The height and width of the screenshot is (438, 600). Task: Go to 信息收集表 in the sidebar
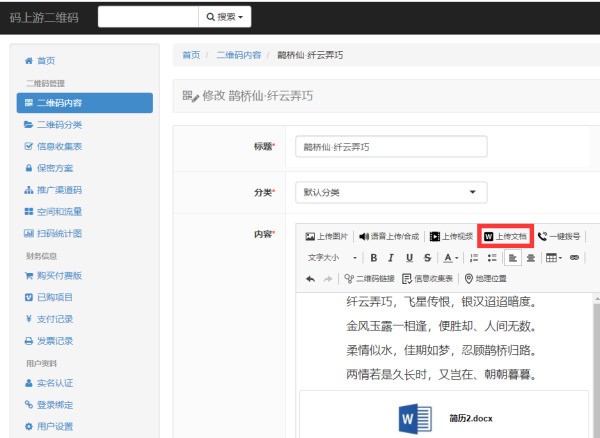(x=59, y=146)
